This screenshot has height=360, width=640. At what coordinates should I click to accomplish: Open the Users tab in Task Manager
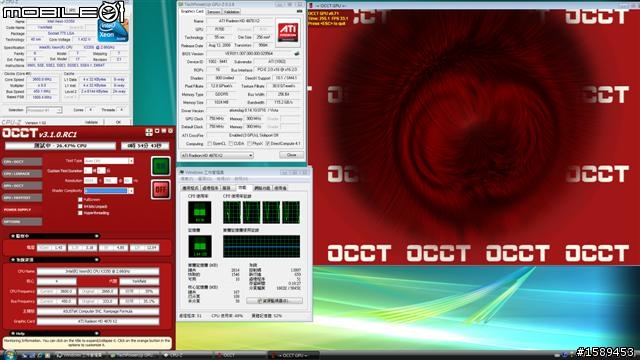[280, 188]
